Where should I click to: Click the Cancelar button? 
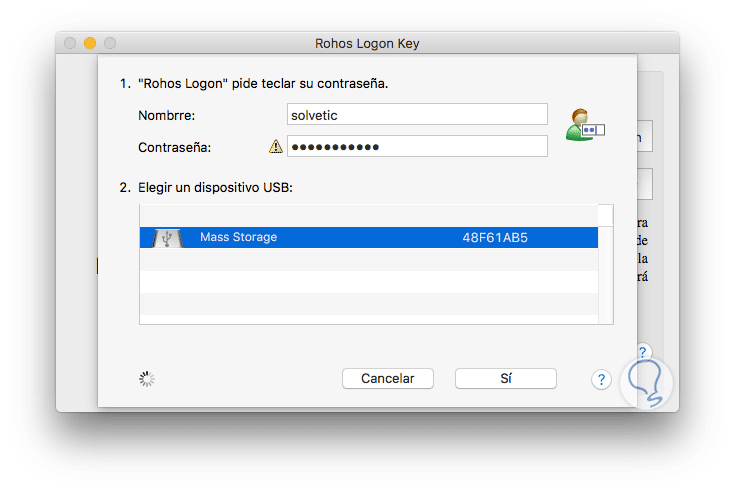388,379
